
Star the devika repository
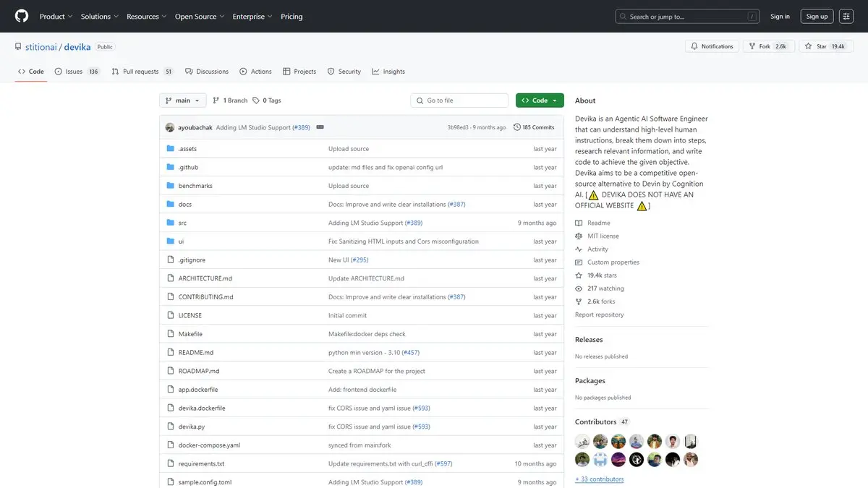tap(826, 46)
